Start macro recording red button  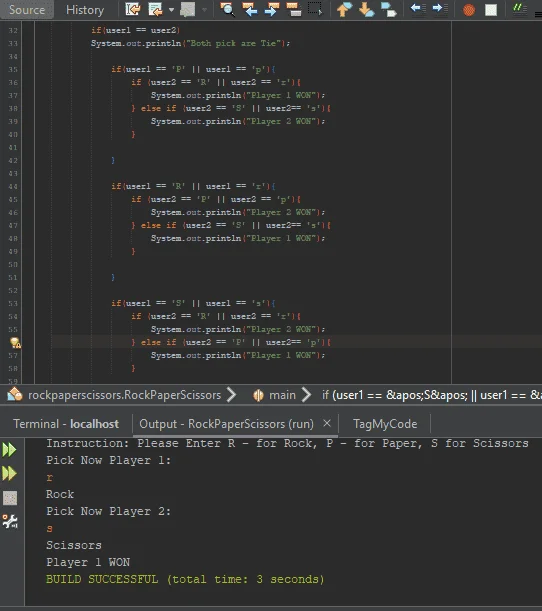(x=469, y=9)
